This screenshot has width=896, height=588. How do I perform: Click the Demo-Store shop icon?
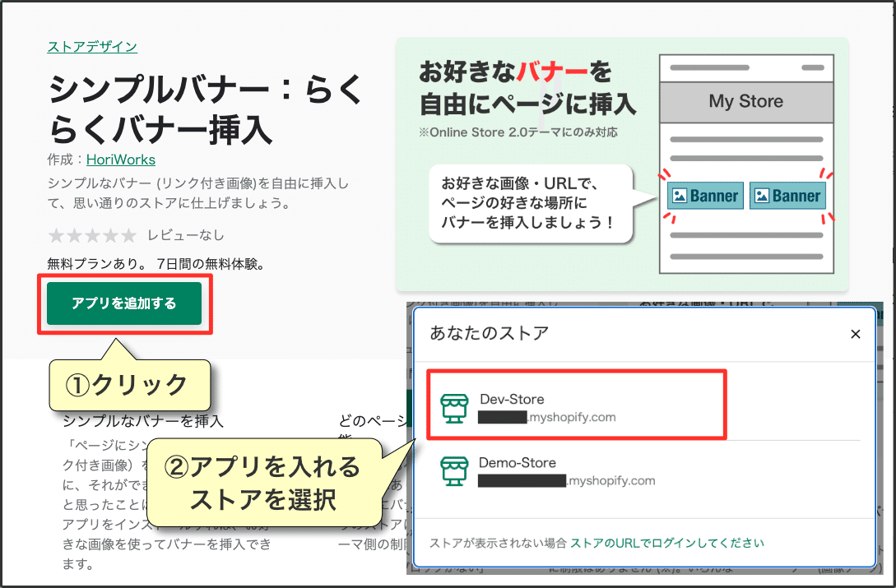click(454, 472)
